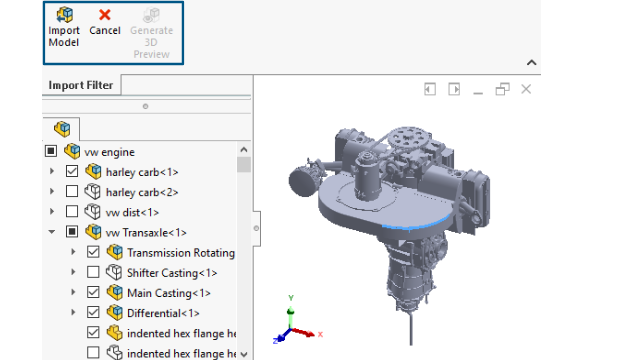Expand the Transmission Rotating node
Screen dimensions: 640x360
[73, 252]
